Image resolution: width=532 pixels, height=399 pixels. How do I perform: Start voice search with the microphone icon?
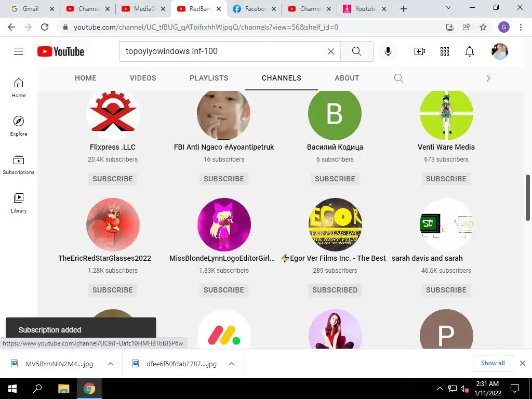pos(388,51)
